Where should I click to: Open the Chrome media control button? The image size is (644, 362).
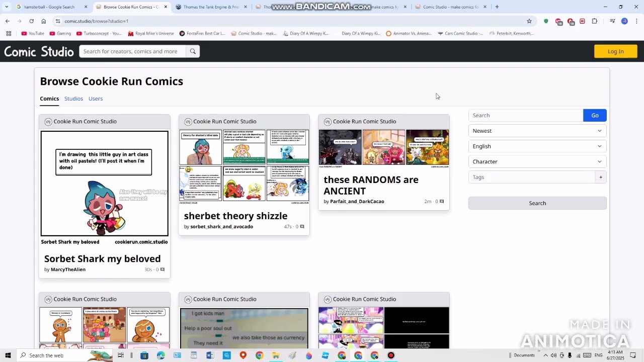tap(612, 21)
